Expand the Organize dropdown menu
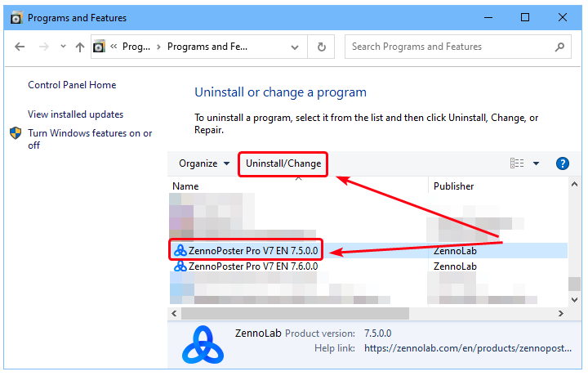Screen dimensions: 588x376 (204, 163)
